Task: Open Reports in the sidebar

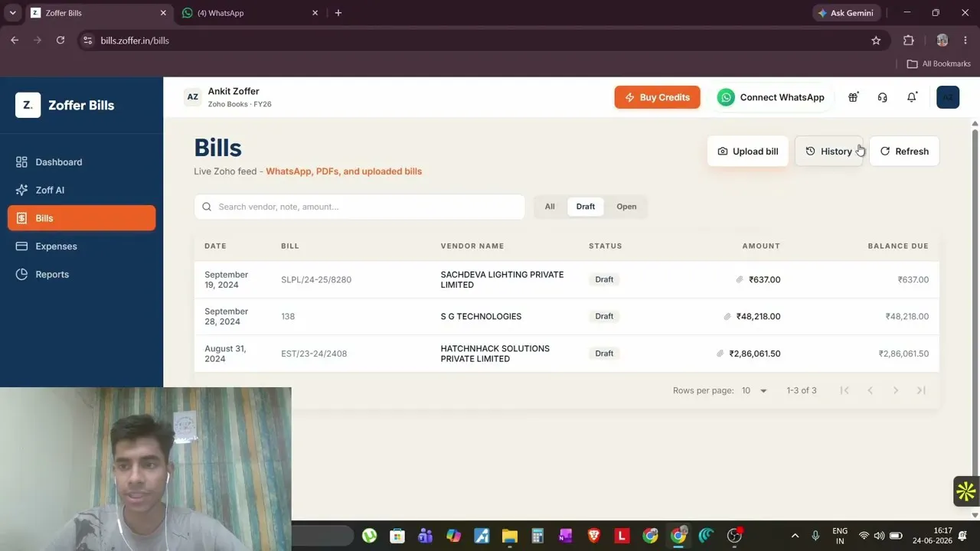Action: (81, 274)
